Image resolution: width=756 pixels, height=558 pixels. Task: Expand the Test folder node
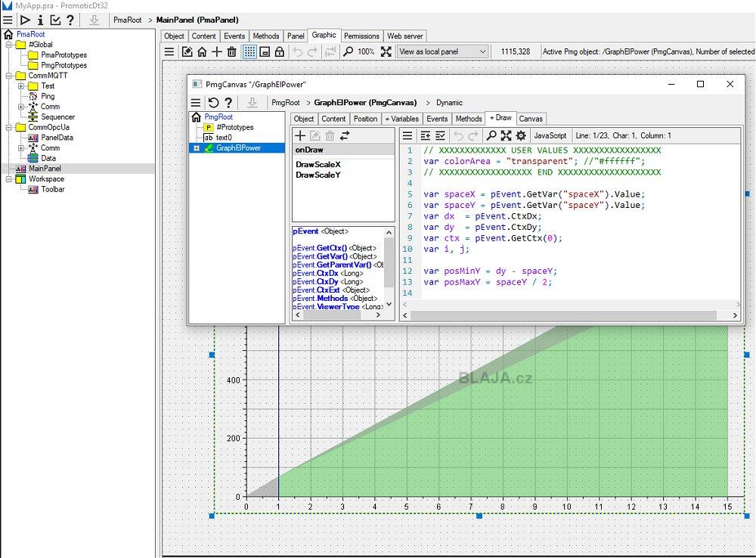tap(21, 86)
